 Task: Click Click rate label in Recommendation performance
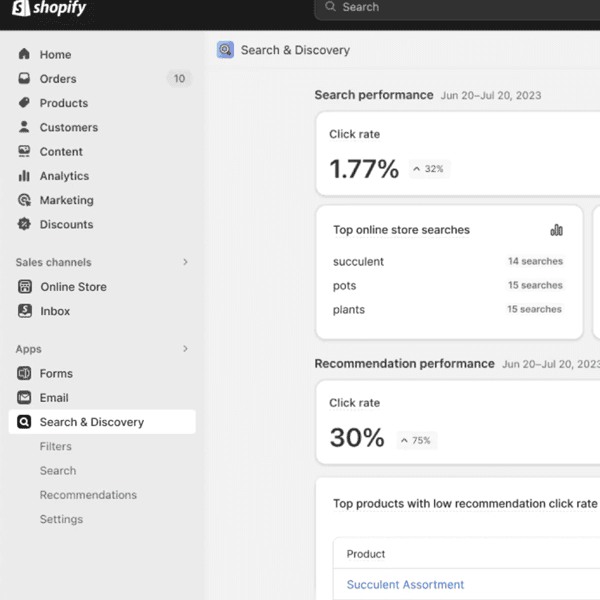click(354, 403)
